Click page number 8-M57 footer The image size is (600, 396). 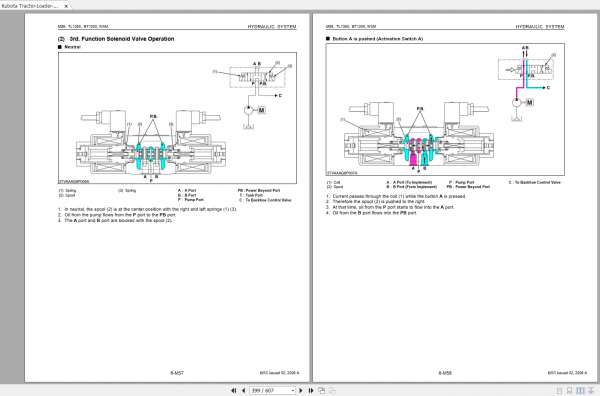click(177, 373)
